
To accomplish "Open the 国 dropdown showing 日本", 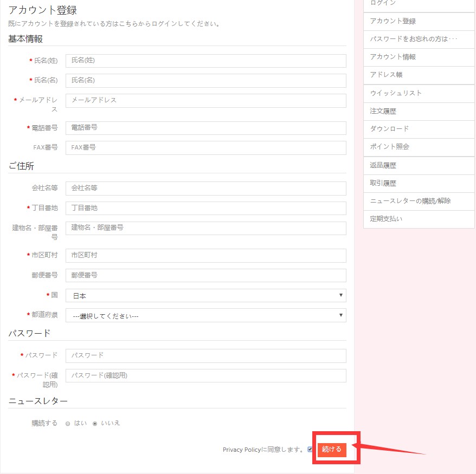I will click(x=206, y=295).
